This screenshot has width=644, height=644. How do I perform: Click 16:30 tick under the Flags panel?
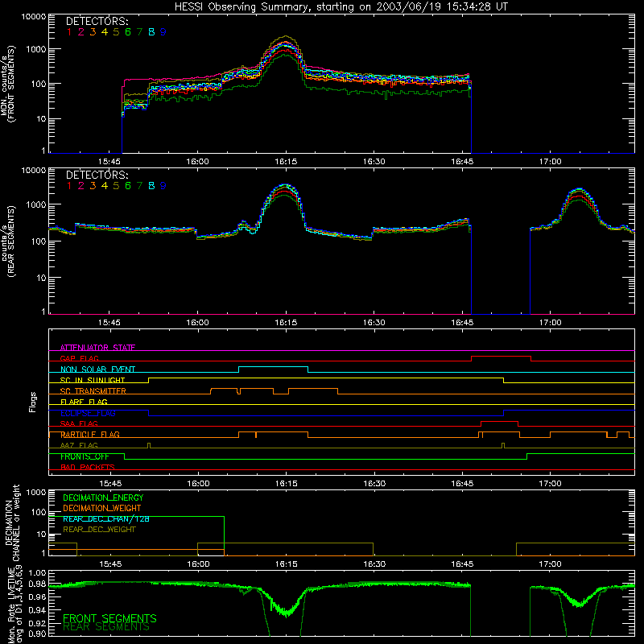point(374,484)
